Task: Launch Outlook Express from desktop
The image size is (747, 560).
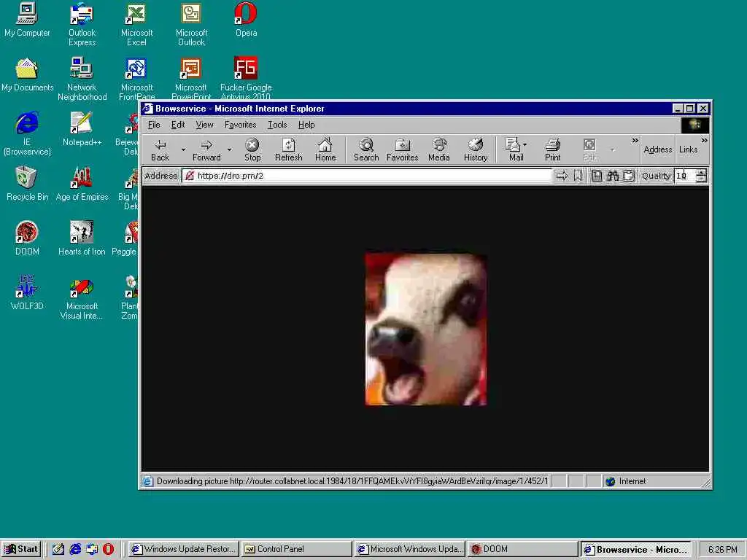Action: click(x=82, y=25)
